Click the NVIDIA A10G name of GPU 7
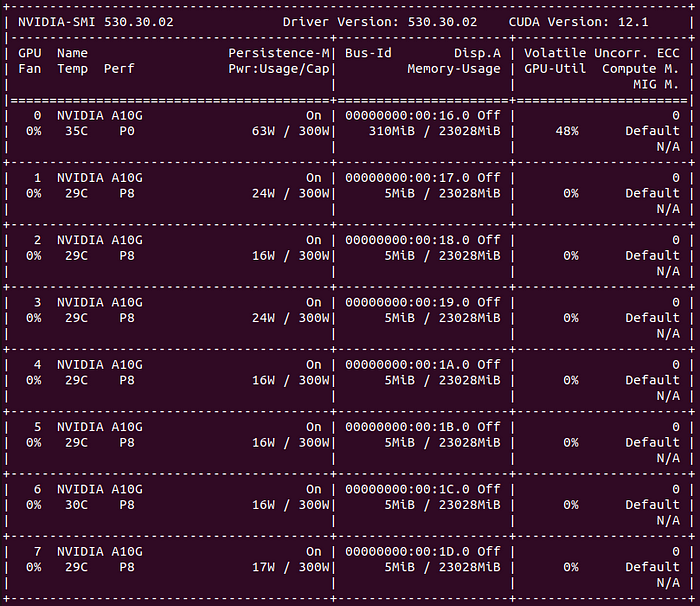The height and width of the screenshot is (606, 700). tap(100, 552)
